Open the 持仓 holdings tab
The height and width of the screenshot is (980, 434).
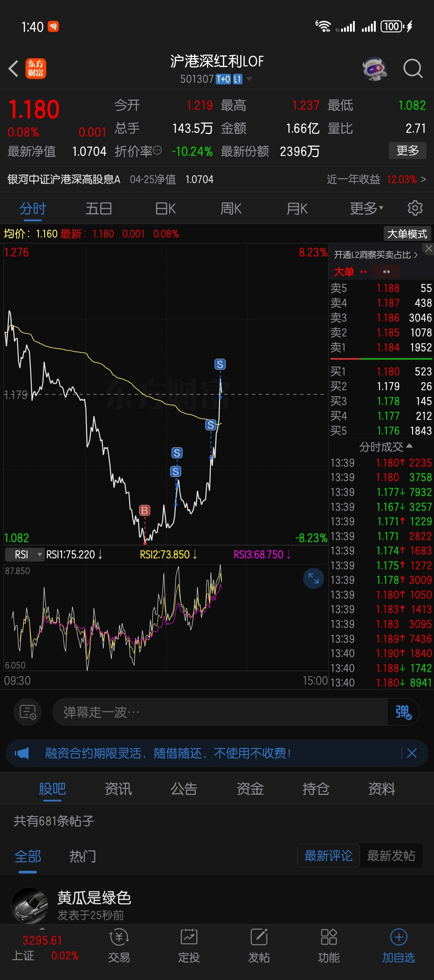coord(316,788)
